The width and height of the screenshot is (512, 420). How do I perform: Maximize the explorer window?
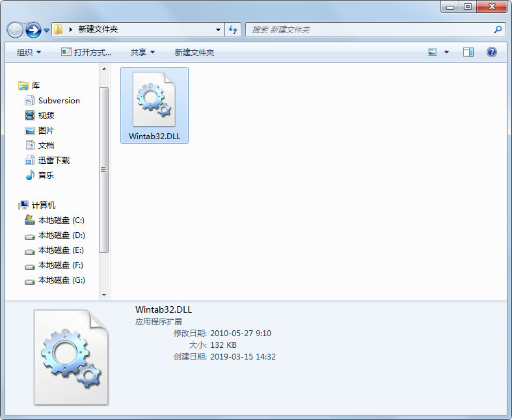pyautogui.click(x=468, y=7)
